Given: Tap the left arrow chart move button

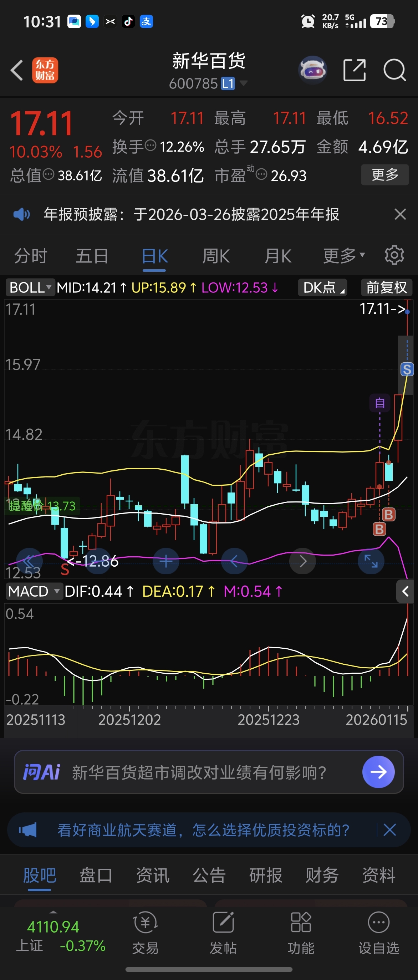Looking at the screenshot, I should point(234,561).
